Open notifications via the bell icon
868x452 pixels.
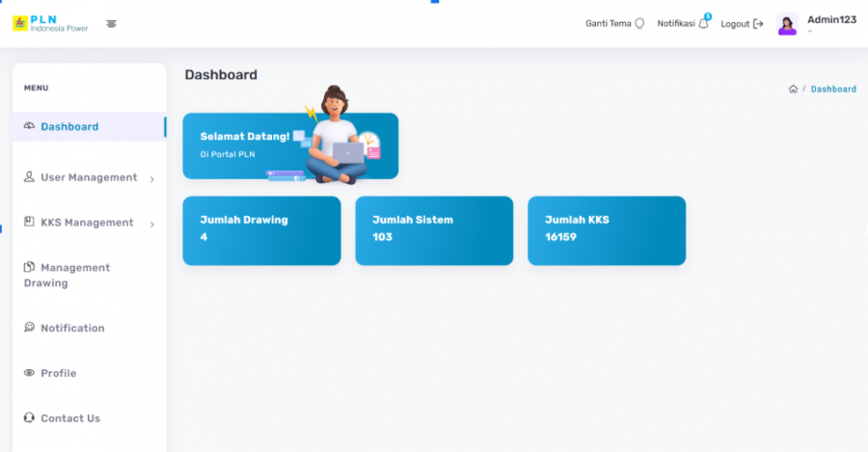click(x=703, y=24)
